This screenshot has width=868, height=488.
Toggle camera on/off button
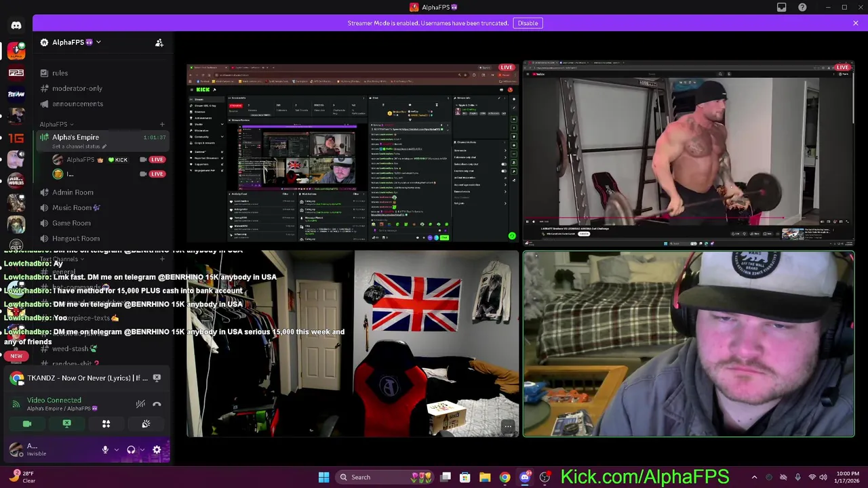click(x=27, y=424)
